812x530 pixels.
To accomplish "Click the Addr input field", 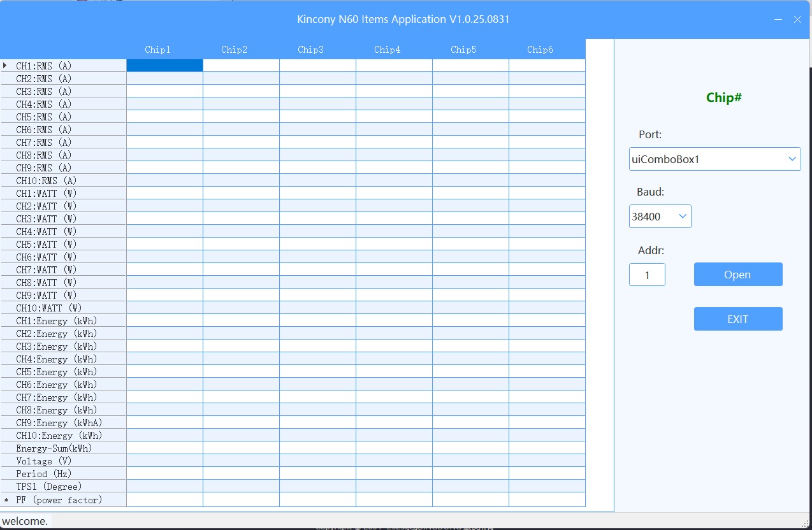I will coord(647,275).
